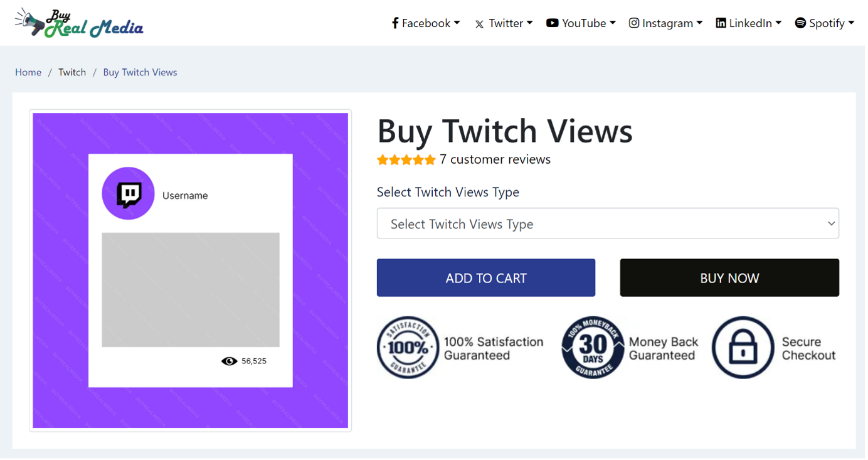Click the Username text in product image

click(185, 196)
